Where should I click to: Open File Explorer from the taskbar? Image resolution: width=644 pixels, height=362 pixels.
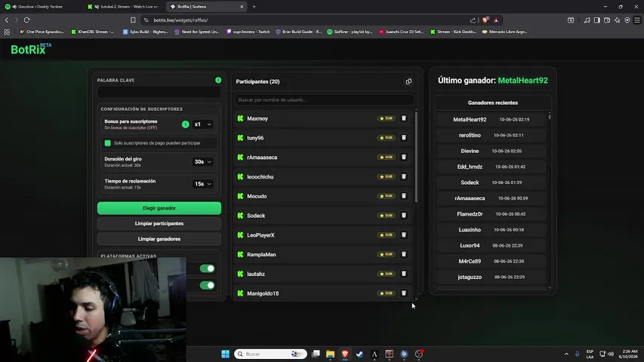[x=330, y=354]
